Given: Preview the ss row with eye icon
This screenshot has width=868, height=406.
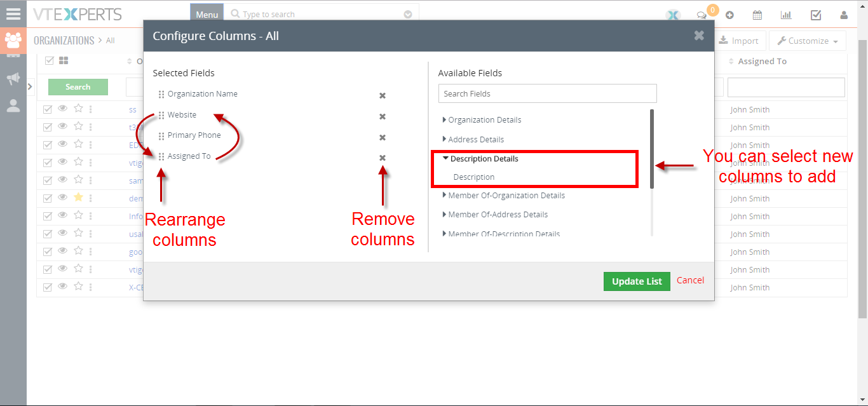Looking at the screenshot, I should pos(62,109).
